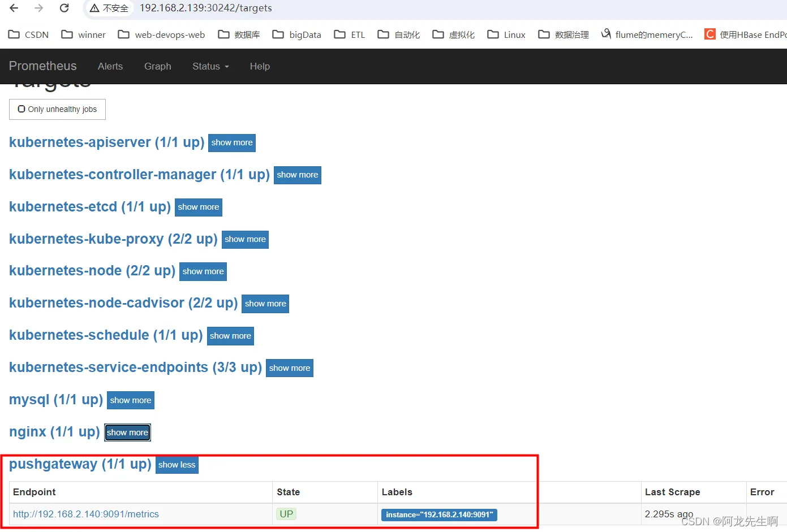Reload the page with refresh icon

(x=64, y=8)
